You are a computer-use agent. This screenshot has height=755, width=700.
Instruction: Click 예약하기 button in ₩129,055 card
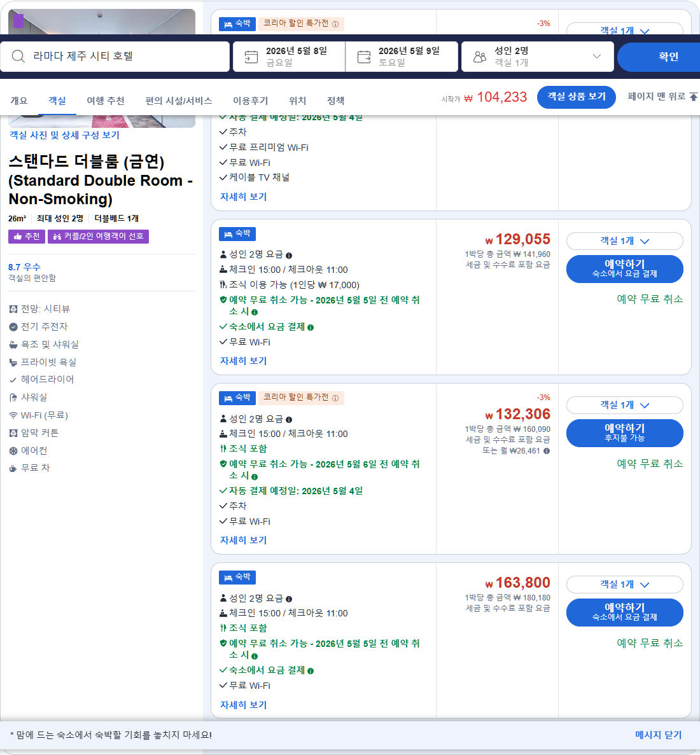pos(624,268)
